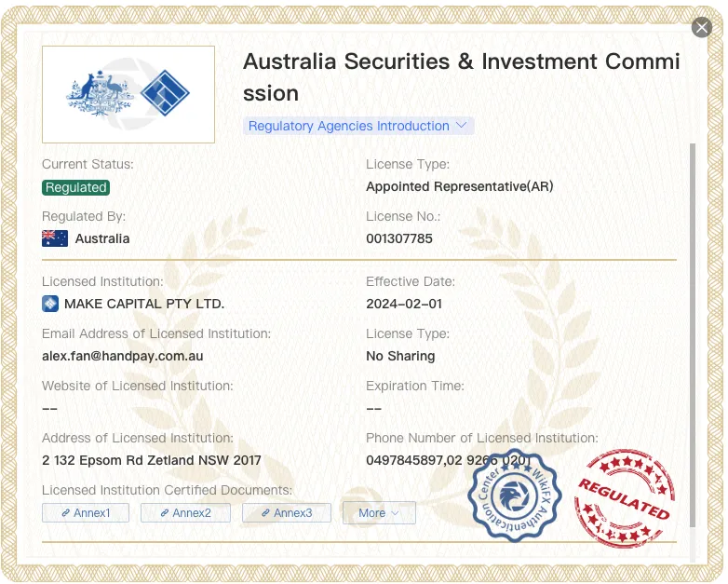Open the MAKE CAPITAL PTY LTD. institution
The width and height of the screenshot is (728, 584).
tap(144, 304)
